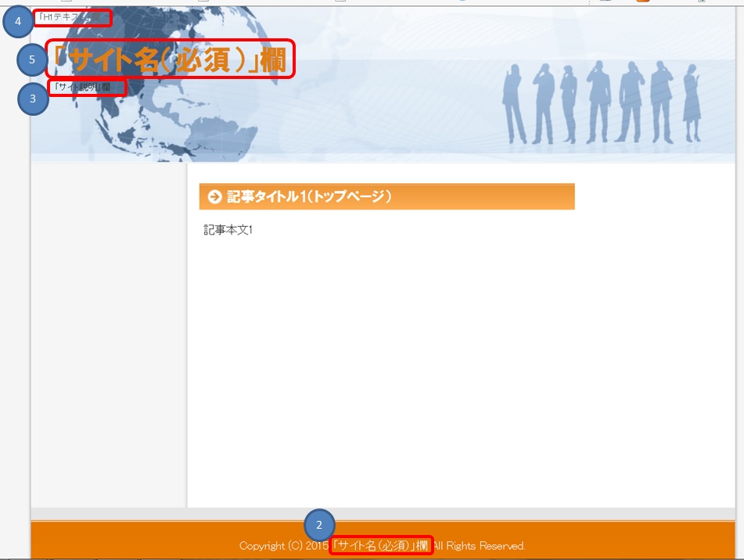
Task: Click the 「サイト名(必須)」欄 link in the footer copyright
Action: click(381, 545)
